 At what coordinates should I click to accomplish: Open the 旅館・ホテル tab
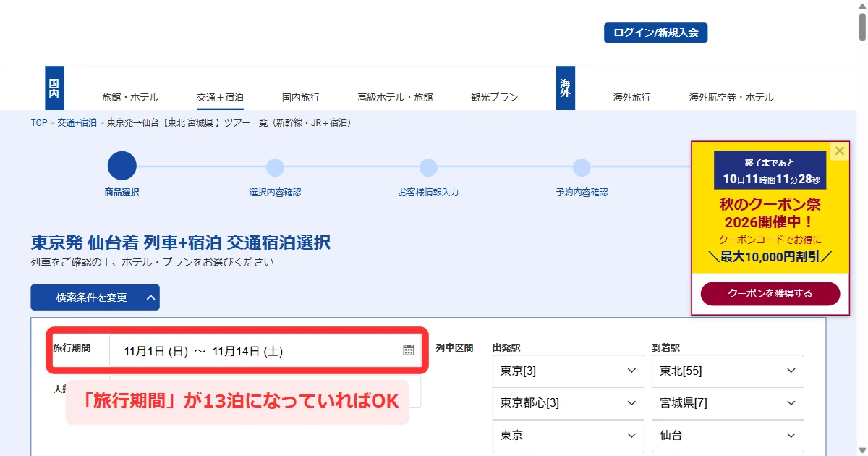coord(130,97)
